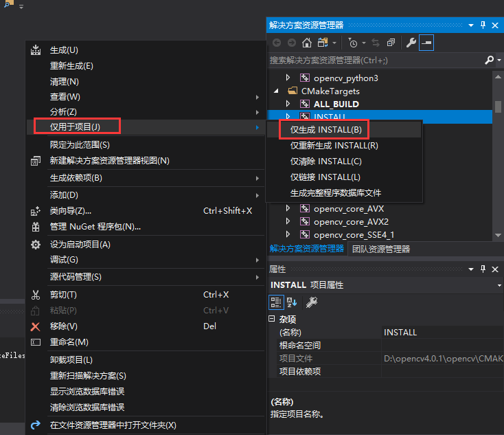504x435 pixels.
Task: Select 仅链接 INSTALL(L) from submenu
Action: click(x=344, y=177)
